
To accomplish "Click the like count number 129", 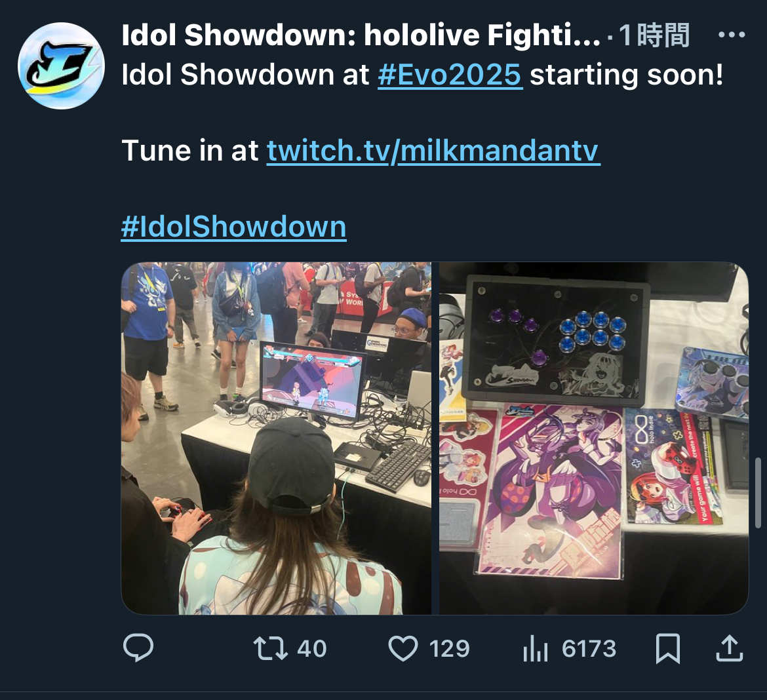I will pyautogui.click(x=449, y=649).
